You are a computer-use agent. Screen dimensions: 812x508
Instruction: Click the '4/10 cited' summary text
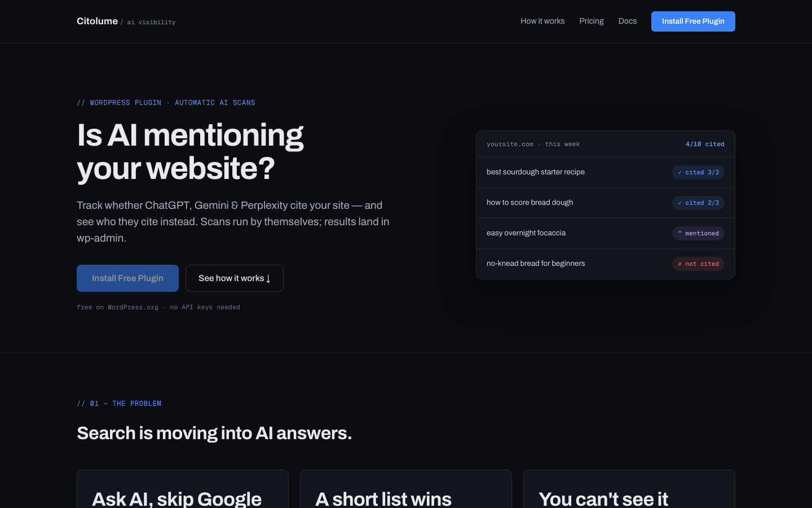tap(705, 144)
